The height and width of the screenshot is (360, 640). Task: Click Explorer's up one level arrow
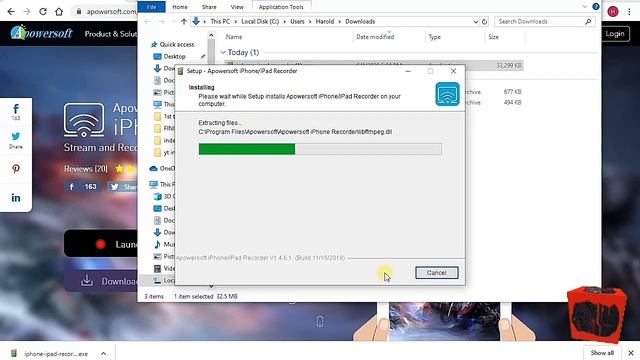tap(184, 22)
